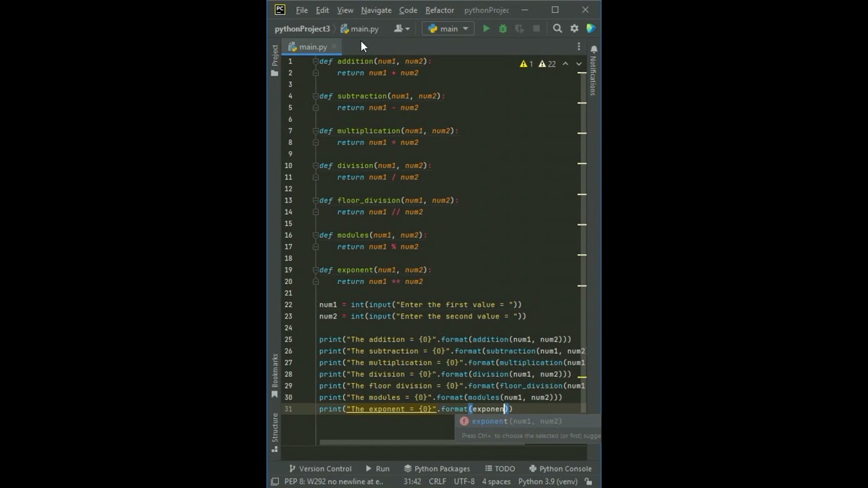The image size is (868, 488).
Task: Collapse the multiplication function fold on line 7
Action: click(315, 131)
